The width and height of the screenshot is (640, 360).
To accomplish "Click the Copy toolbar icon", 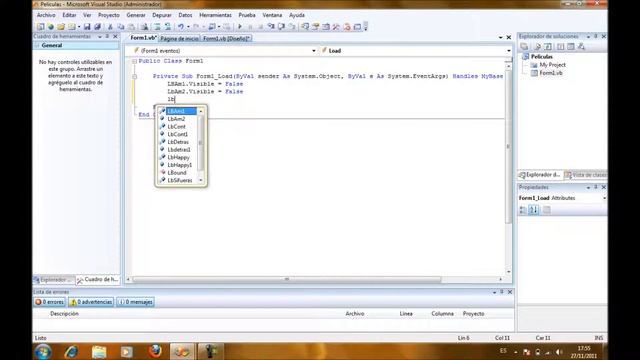I will pyautogui.click(x=121, y=27).
